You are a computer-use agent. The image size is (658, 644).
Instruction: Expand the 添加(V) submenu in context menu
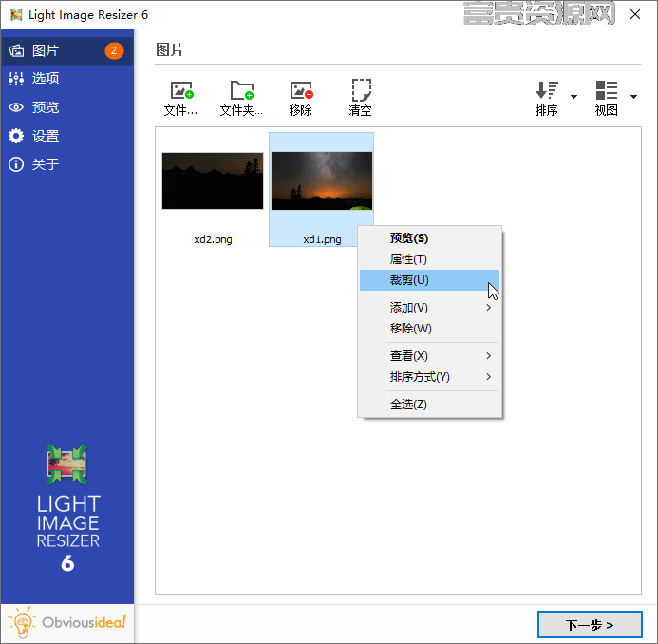[430, 308]
